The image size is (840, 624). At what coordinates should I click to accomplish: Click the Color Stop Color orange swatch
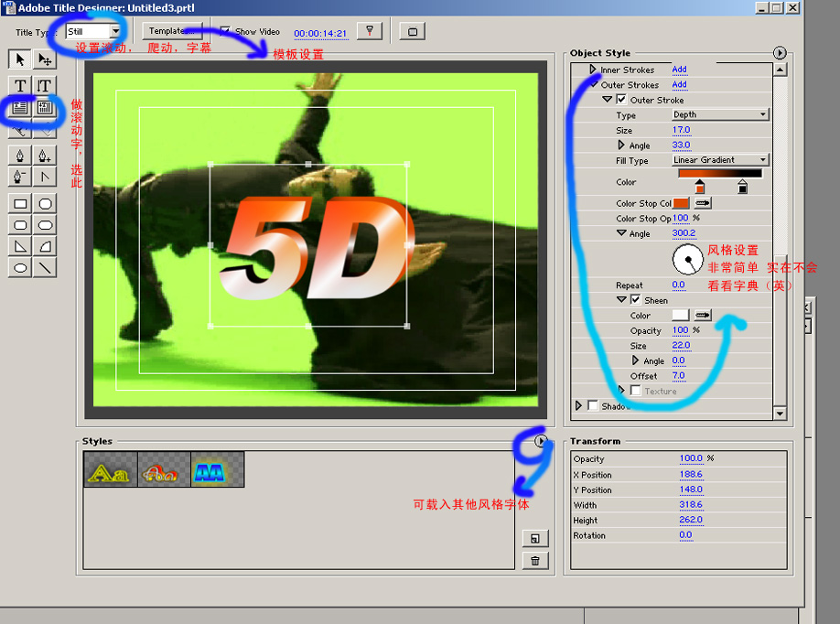[x=681, y=203]
